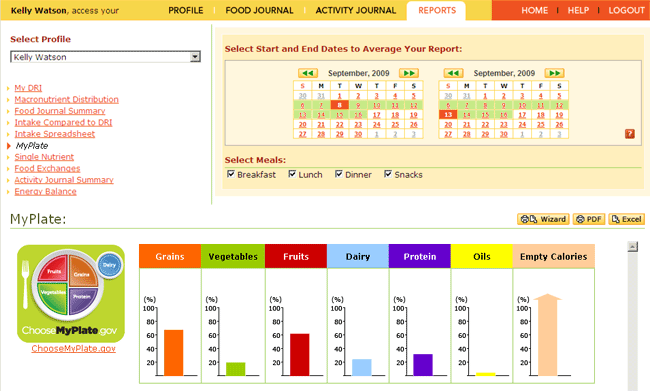Select September 20 on the end calendar

[x=448, y=124]
